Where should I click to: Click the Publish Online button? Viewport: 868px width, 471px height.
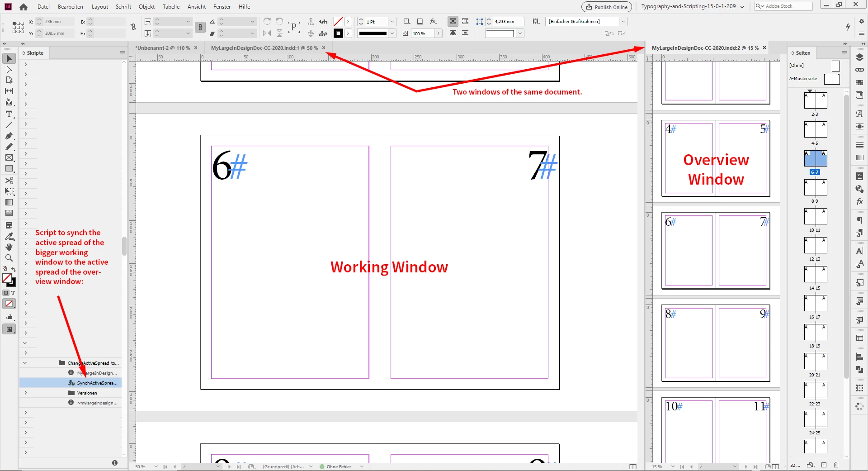click(x=606, y=7)
